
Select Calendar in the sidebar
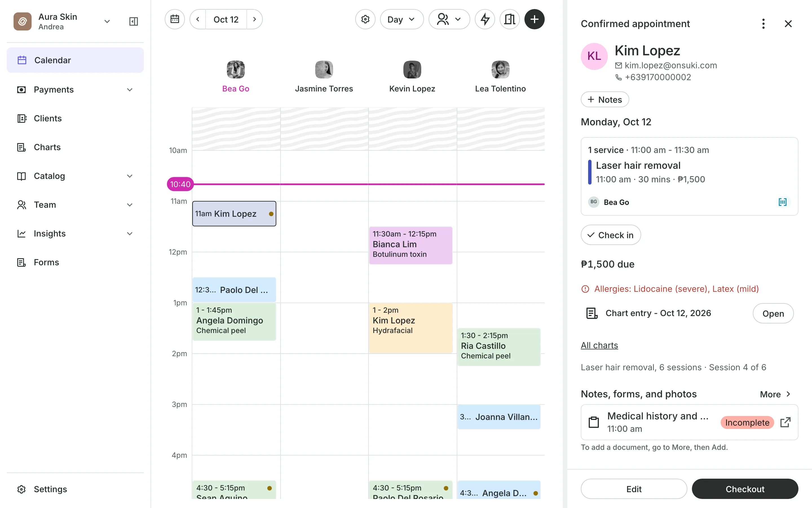(x=75, y=60)
